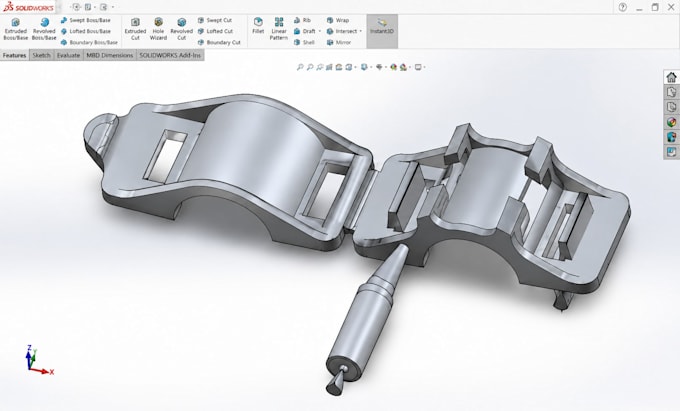Select the Fillet tool
The image size is (680, 411).
258,26
